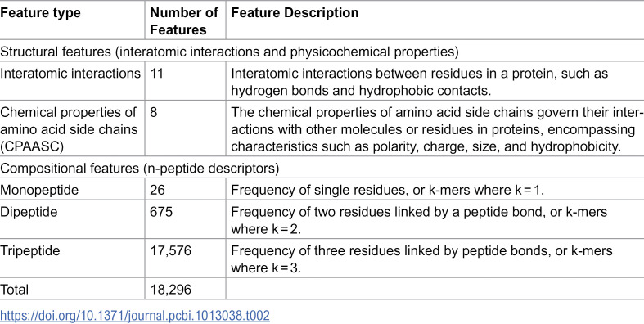Click the Tripeptide count 17,576

[x=170, y=250]
